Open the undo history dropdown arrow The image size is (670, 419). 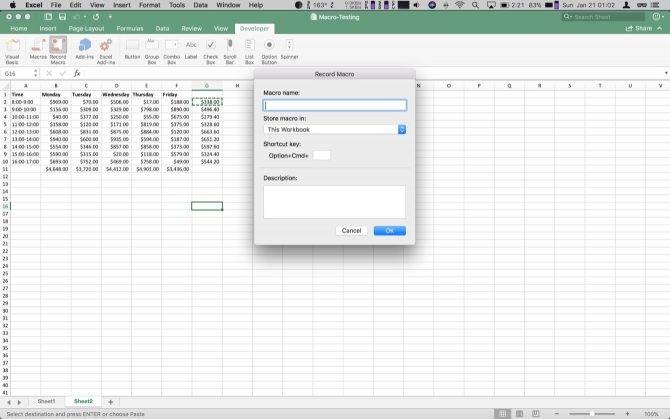[85, 17]
